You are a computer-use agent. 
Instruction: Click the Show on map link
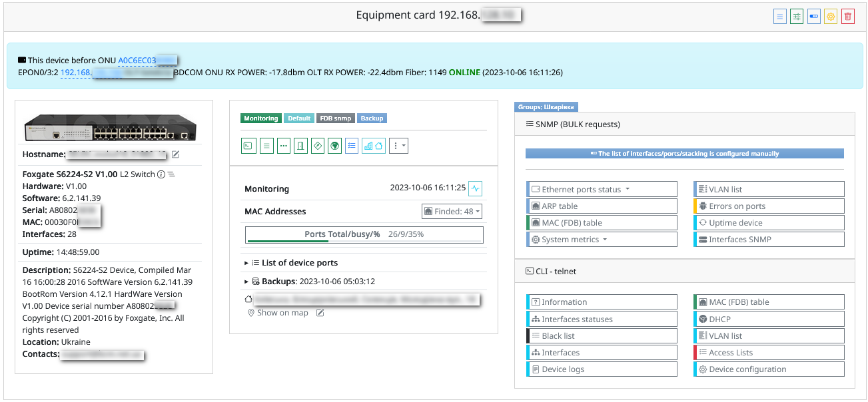pos(282,313)
